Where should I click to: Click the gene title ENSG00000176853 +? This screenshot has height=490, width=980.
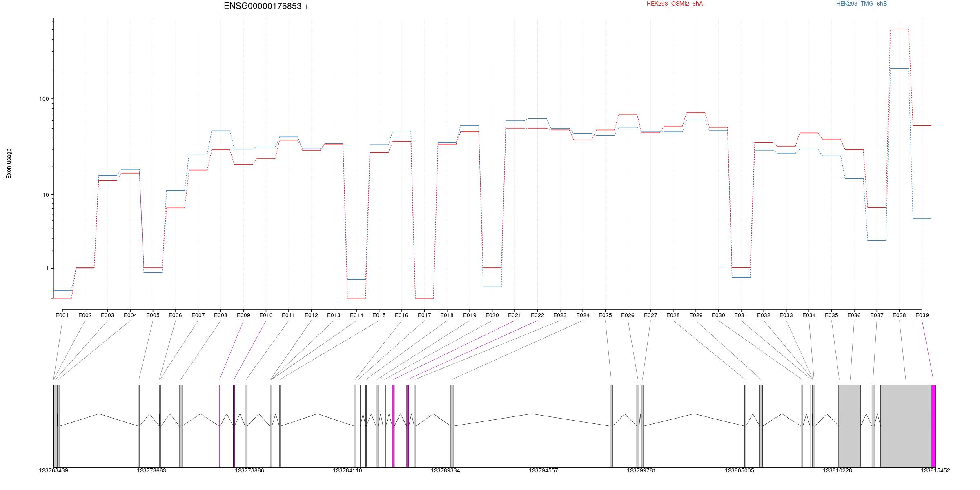pos(266,6)
